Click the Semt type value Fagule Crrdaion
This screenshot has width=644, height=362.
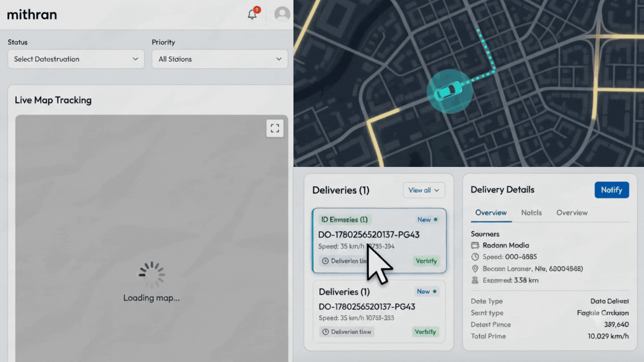pyautogui.click(x=603, y=313)
